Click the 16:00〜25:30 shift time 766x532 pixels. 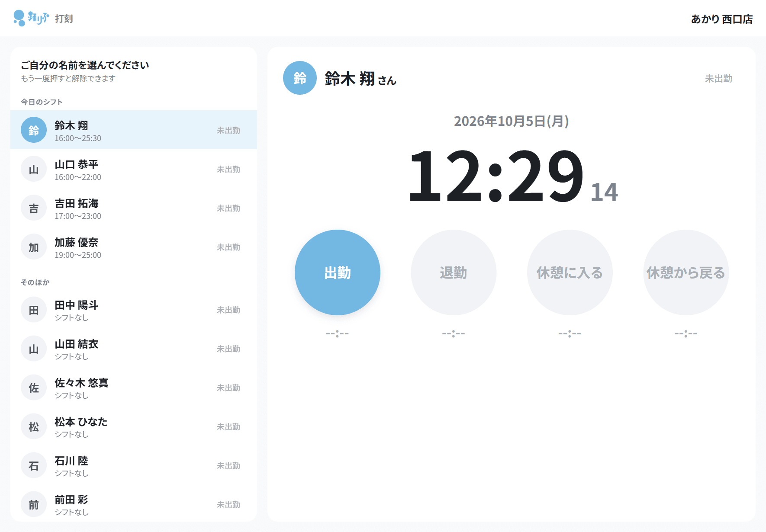pyautogui.click(x=78, y=138)
